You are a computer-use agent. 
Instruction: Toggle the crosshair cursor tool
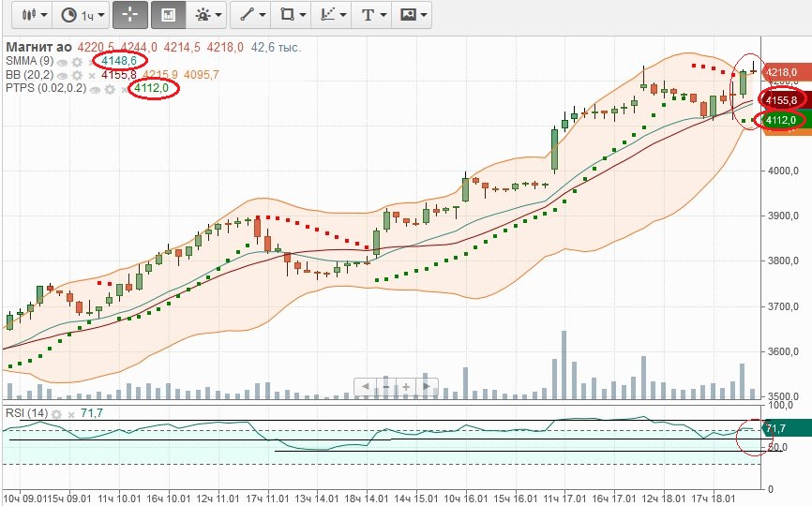click(130, 14)
